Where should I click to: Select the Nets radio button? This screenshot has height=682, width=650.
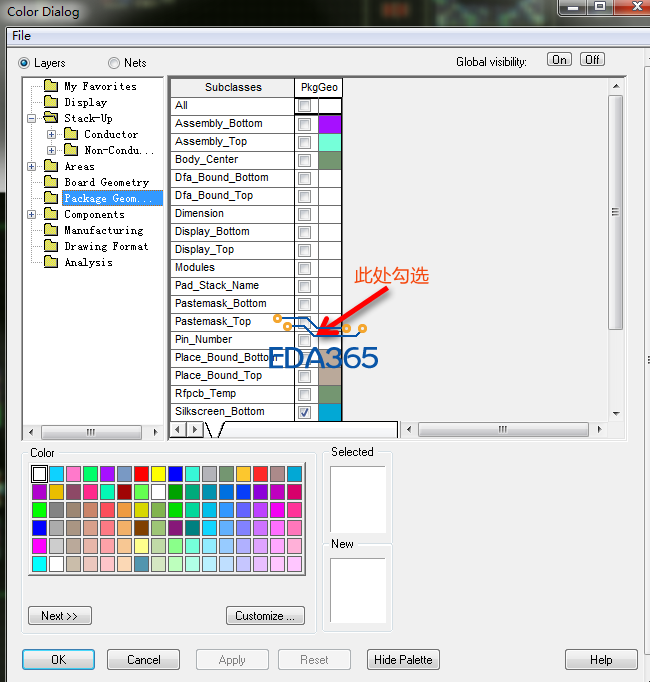[114, 63]
